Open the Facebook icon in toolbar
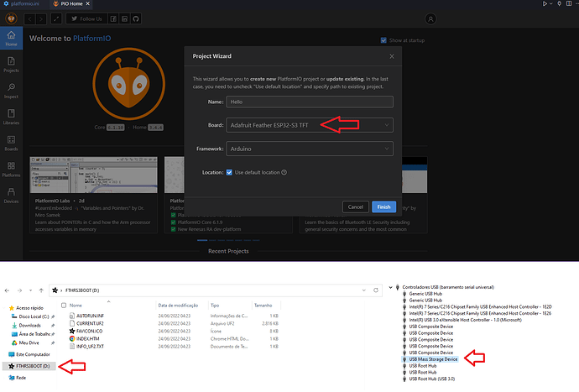This screenshot has width=579, height=392. [113, 18]
